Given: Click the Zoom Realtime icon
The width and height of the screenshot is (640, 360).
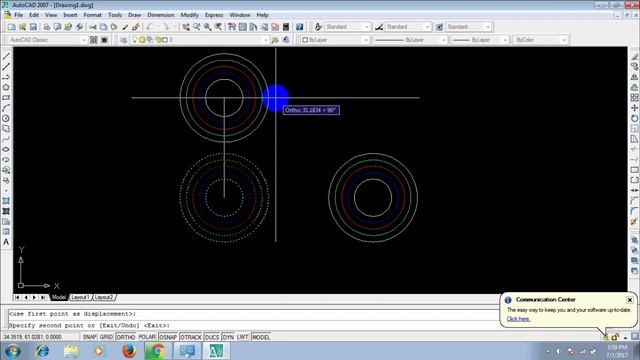Looking at the screenshot, I should tap(197, 27).
